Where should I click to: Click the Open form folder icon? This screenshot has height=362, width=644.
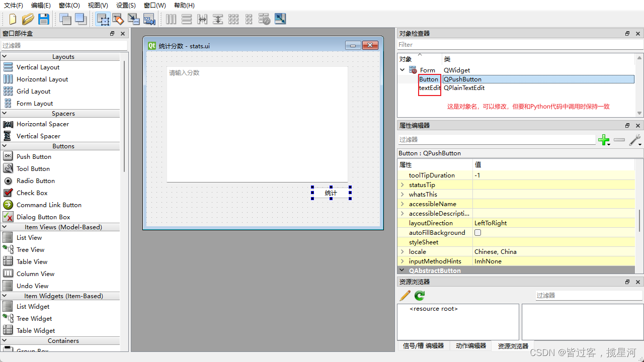(28, 19)
